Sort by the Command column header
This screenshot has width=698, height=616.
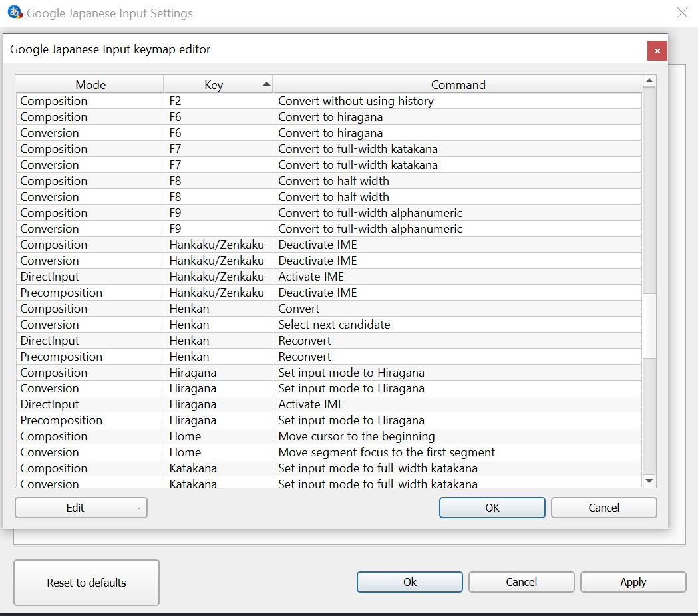point(458,84)
